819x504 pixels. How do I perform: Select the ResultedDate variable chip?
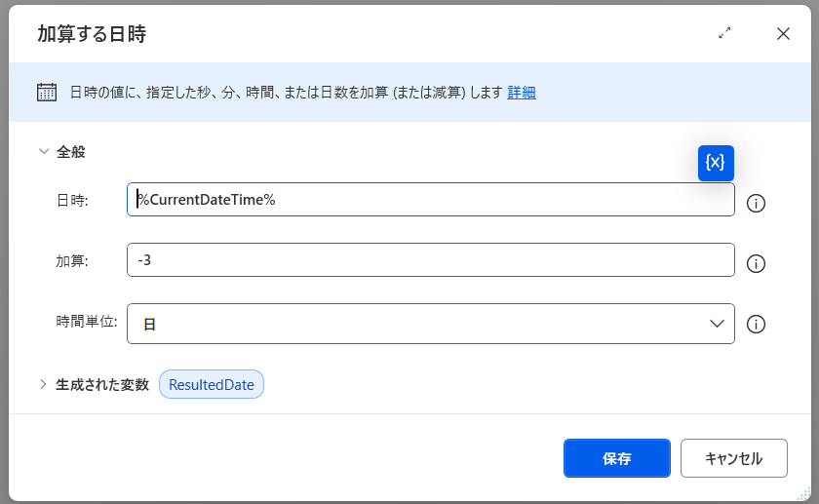pyautogui.click(x=212, y=384)
